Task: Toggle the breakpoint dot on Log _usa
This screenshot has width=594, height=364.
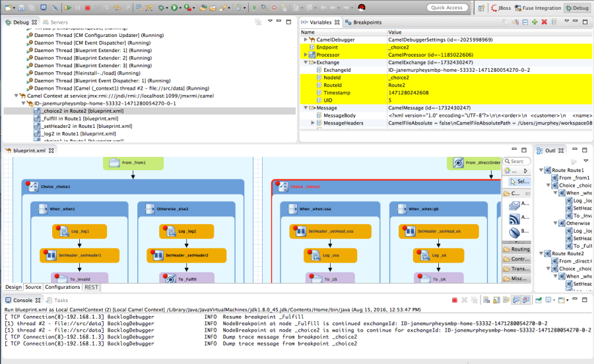Action: (310, 253)
